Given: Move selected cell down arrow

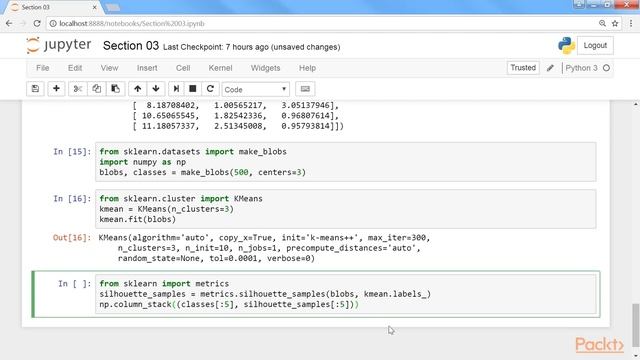Looking at the screenshot, I should coord(156,89).
